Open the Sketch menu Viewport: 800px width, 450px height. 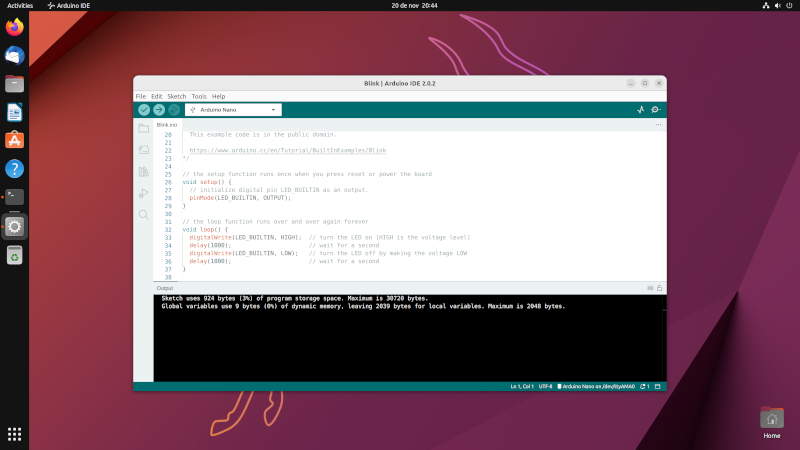coord(177,96)
